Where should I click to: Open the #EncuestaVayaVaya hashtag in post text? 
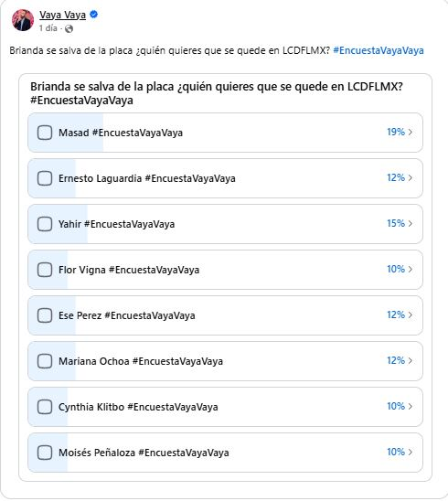click(x=379, y=50)
